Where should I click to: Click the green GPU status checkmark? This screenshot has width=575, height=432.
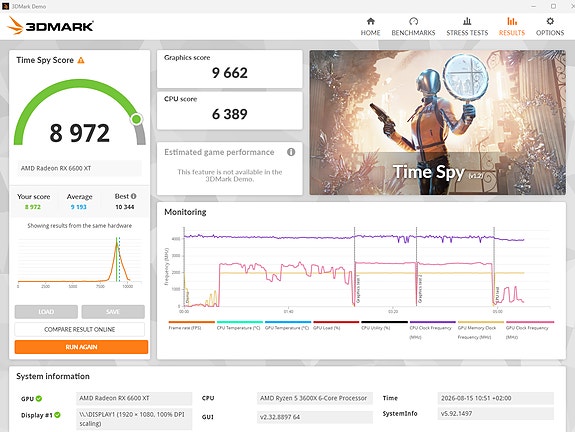coord(39,398)
